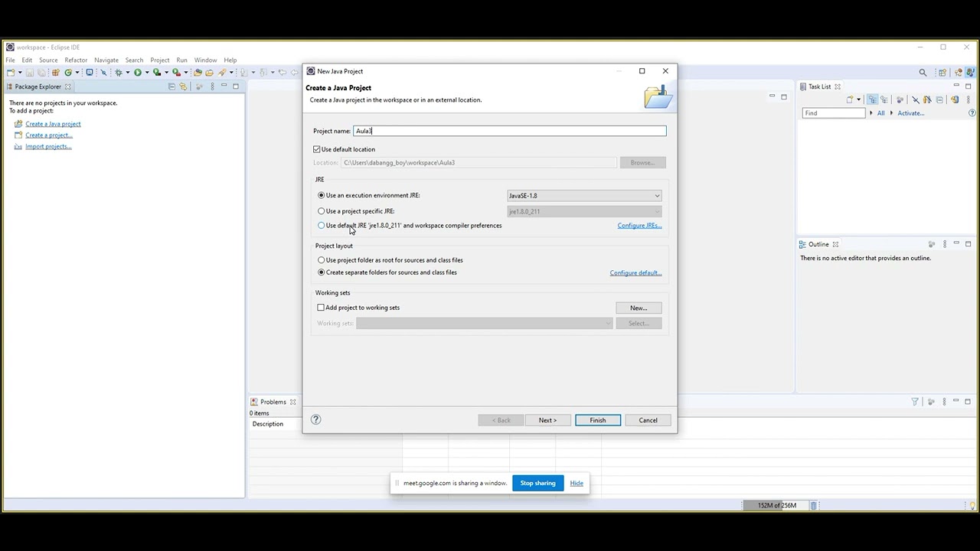
Task: Click the help question icon in Task List
Action: pyautogui.click(x=972, y=113)
